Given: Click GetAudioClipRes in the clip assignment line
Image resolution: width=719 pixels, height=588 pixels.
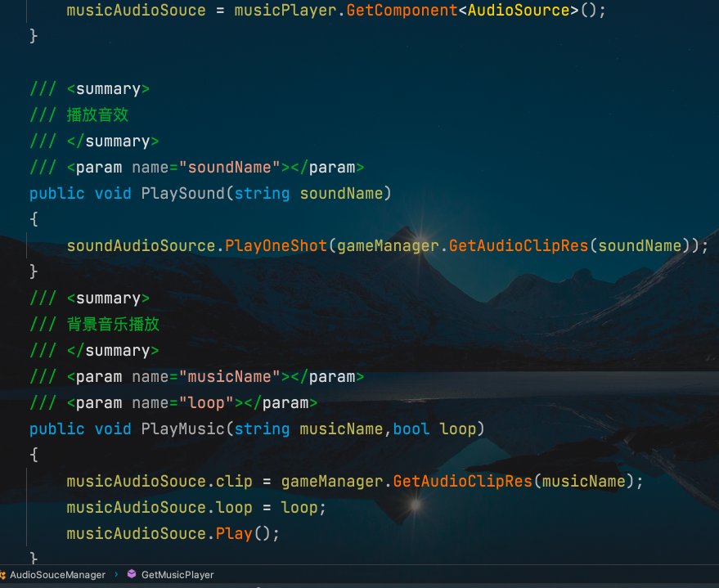Looking at the screenshot, I should pyautogui.click(x=462, y=481).
